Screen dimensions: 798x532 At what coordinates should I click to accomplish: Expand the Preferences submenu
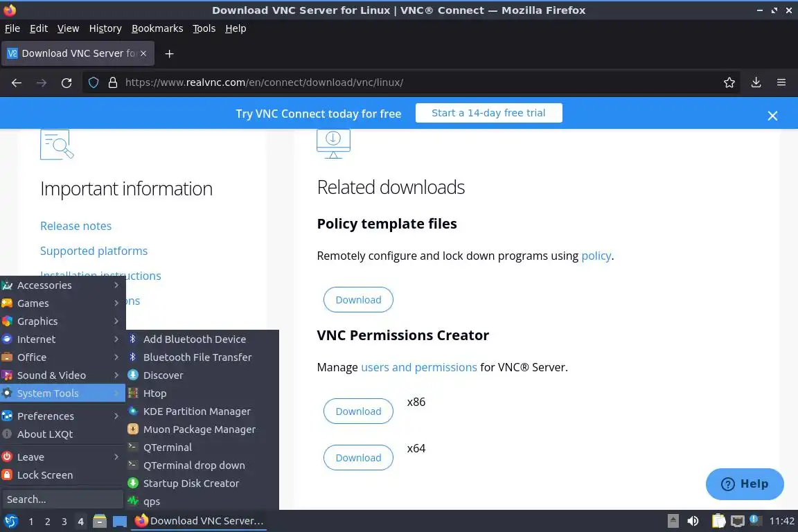(62, 416)
